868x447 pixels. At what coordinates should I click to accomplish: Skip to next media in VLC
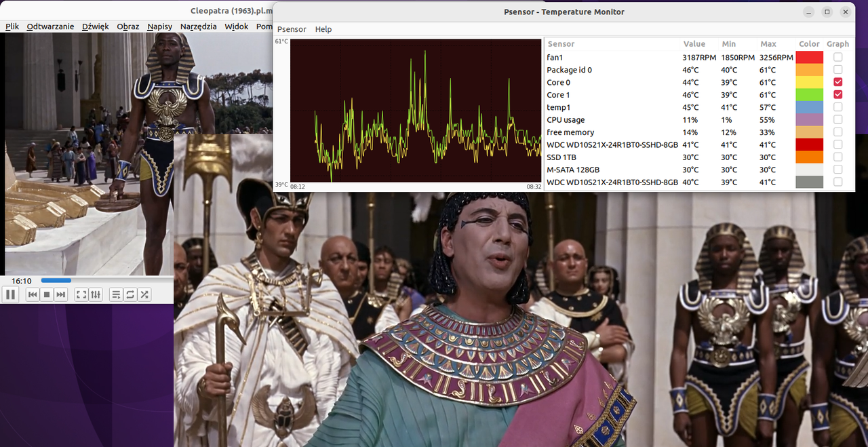coord(61,294)
